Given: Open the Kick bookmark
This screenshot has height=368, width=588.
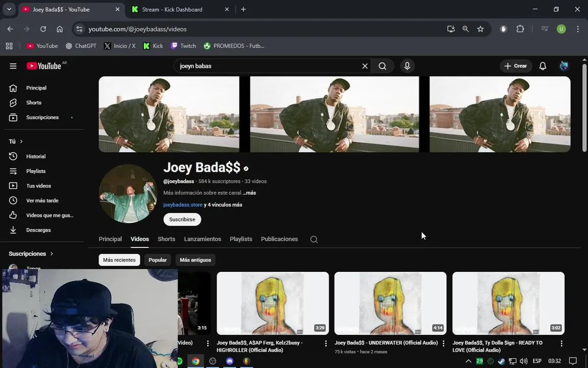Looking at the screenshot, I should [x=153, y=46].
